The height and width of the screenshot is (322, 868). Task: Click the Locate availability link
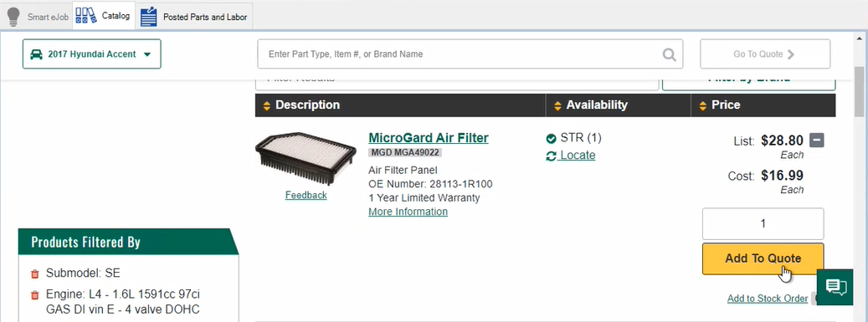click(578, 156)
